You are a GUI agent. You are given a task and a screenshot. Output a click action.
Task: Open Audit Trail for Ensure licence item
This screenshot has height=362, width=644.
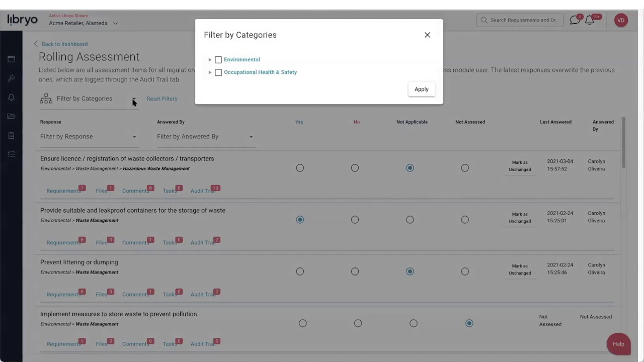pos(203,191)
